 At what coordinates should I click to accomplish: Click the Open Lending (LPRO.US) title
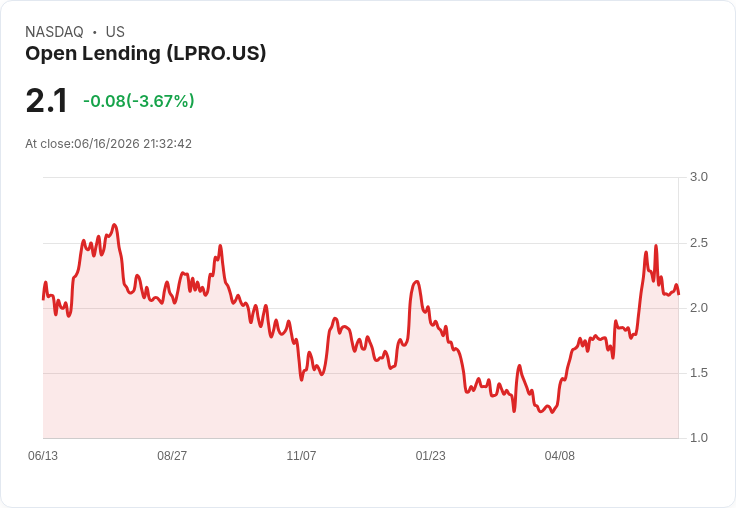(x=146, y=54)
